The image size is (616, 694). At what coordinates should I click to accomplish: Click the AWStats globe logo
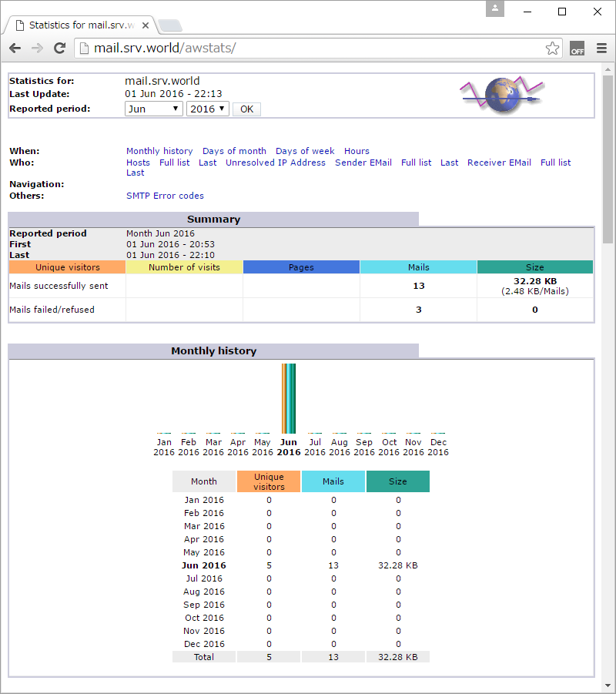click(502, 94)
